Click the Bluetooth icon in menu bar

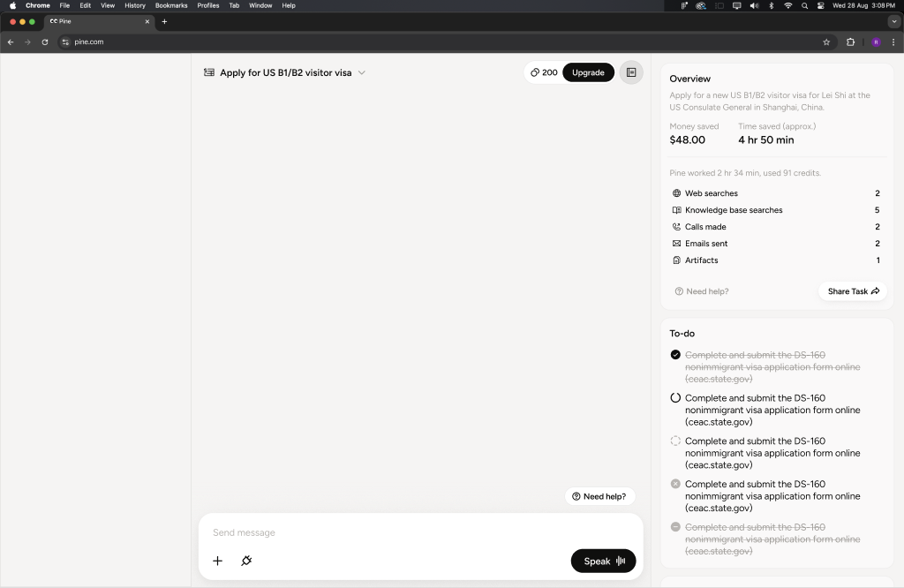point(772,5)
